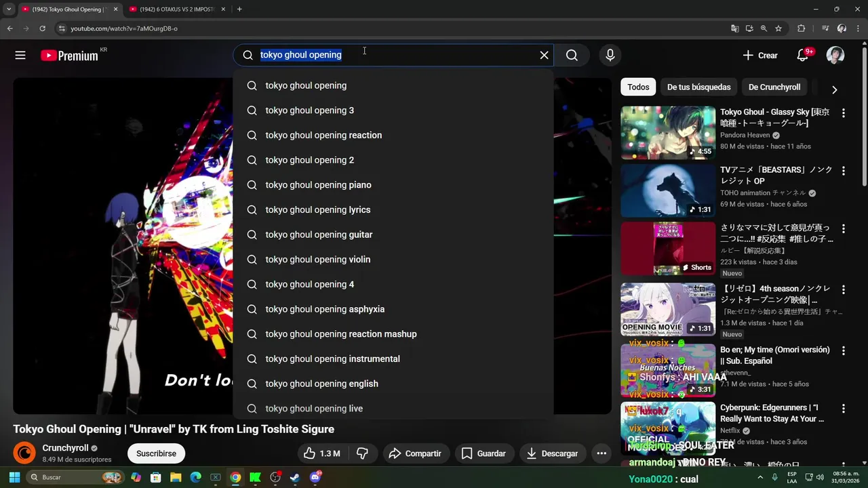
Task: Show more filter chips with right arrow
Action: pos(834,89)
